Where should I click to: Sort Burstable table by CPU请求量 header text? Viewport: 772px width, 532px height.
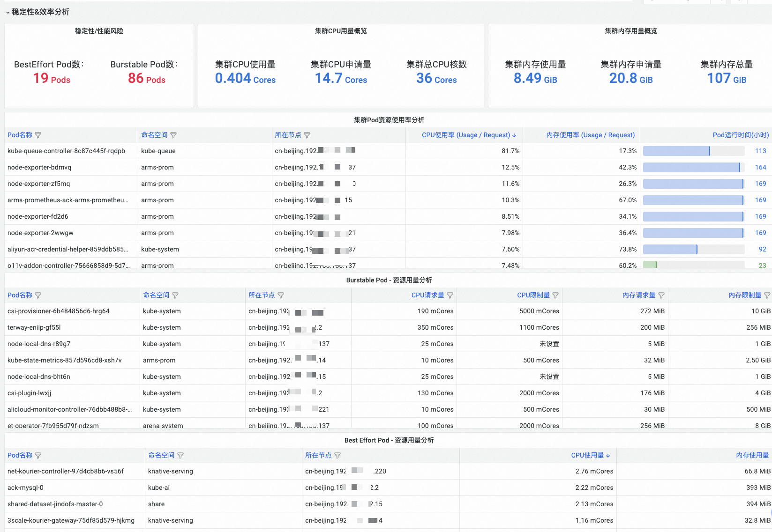click(x=427, y=295)
